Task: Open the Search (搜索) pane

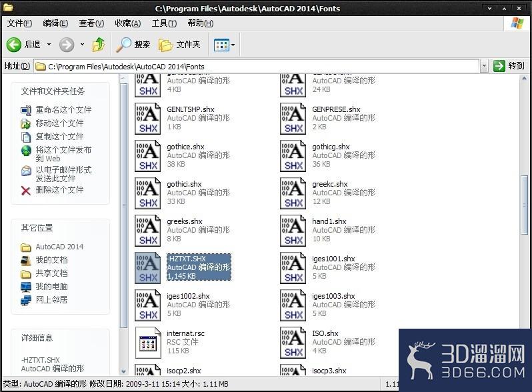Action: point(133,45)
